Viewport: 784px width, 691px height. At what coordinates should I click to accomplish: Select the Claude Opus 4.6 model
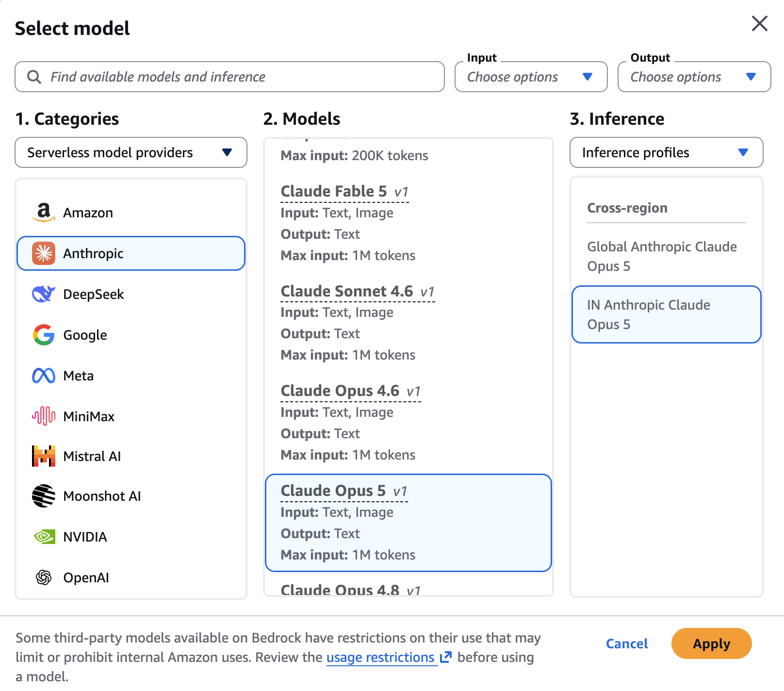[x=408, y=423]
